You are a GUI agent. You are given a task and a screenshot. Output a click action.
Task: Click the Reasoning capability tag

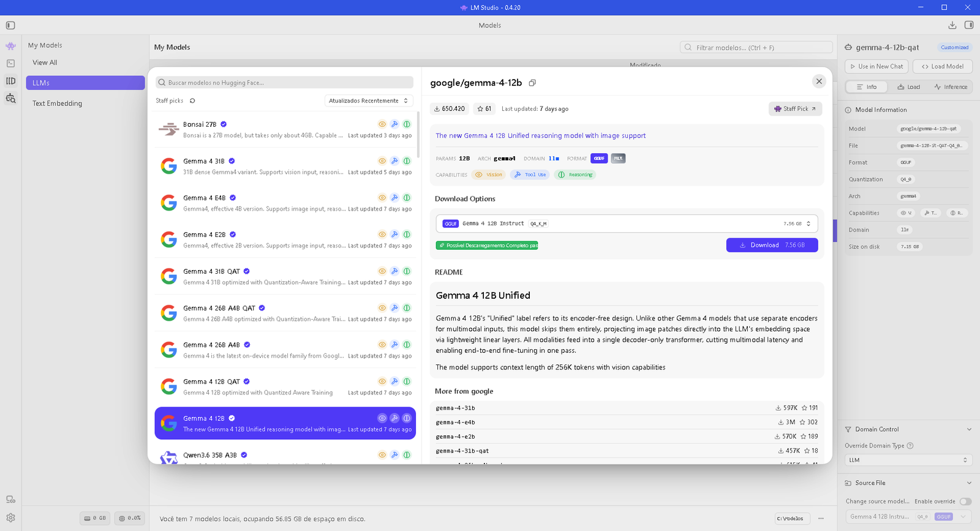(575, 175)
